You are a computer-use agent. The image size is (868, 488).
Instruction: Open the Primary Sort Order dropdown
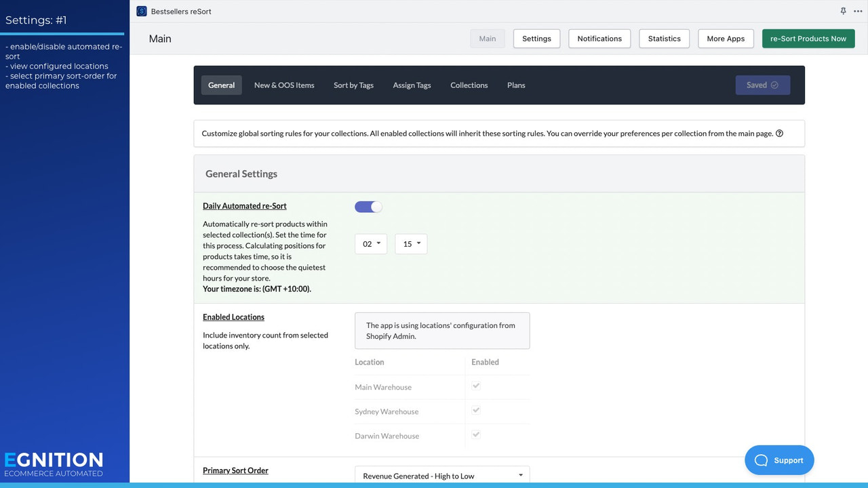pos(441,475)
